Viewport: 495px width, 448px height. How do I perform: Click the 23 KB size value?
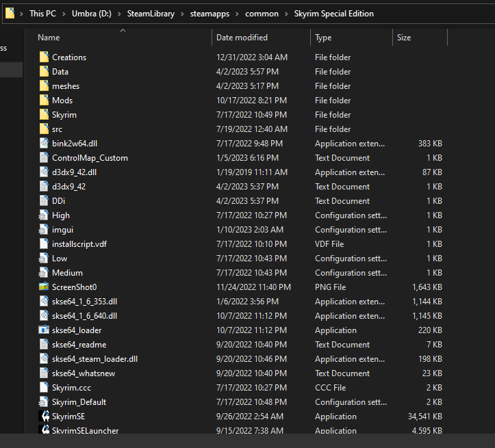coord(432,373)
